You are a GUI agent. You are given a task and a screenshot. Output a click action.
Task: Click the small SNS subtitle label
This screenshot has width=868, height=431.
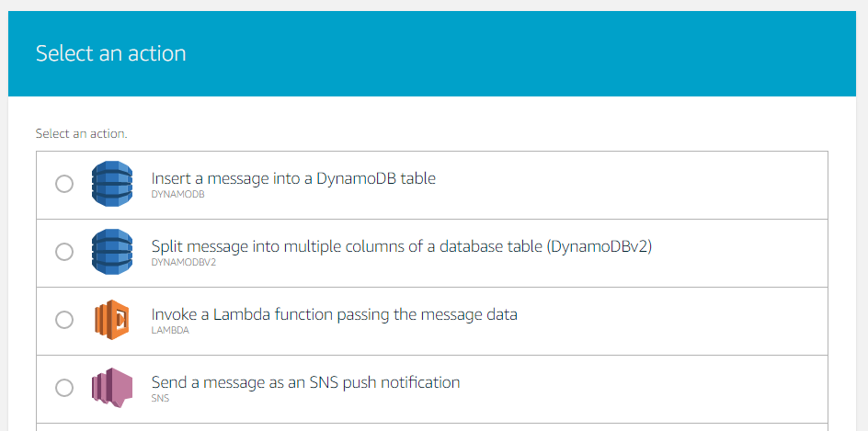[160, 399]
